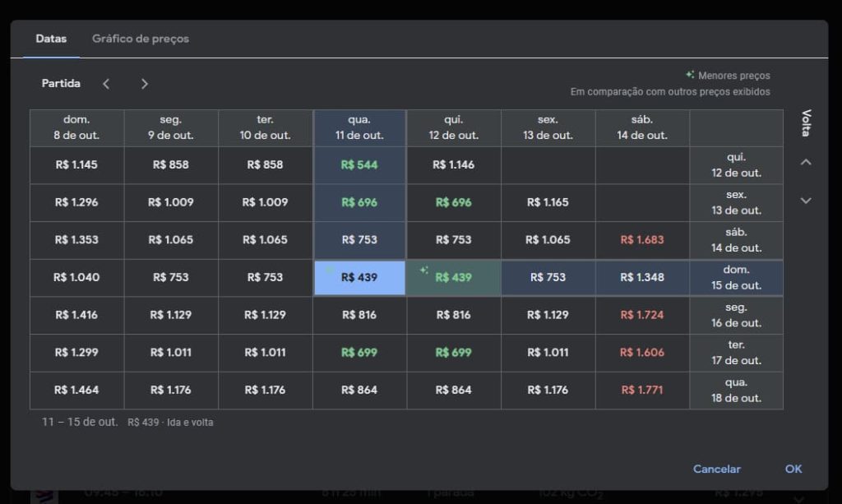Select the highlighted blue R$ 439 cell
Image resolution: width=842 pixels, height=504 pixels.
359,278
